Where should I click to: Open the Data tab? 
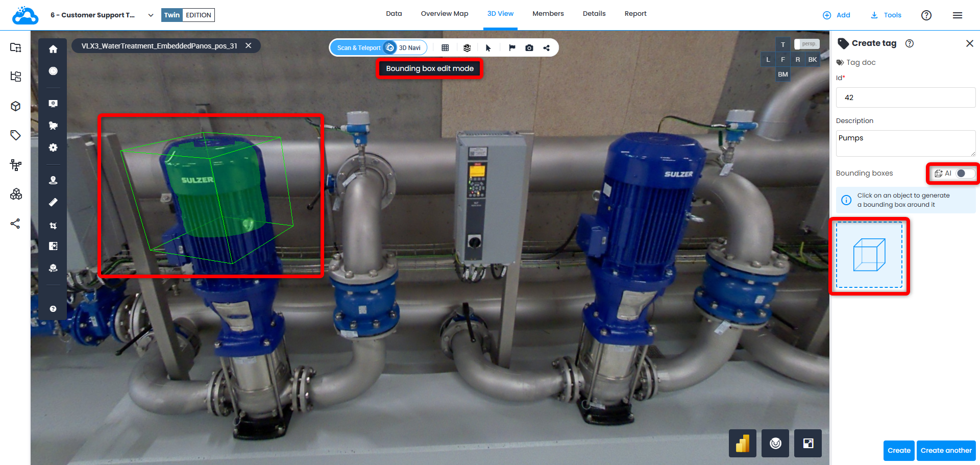(394, 14)
